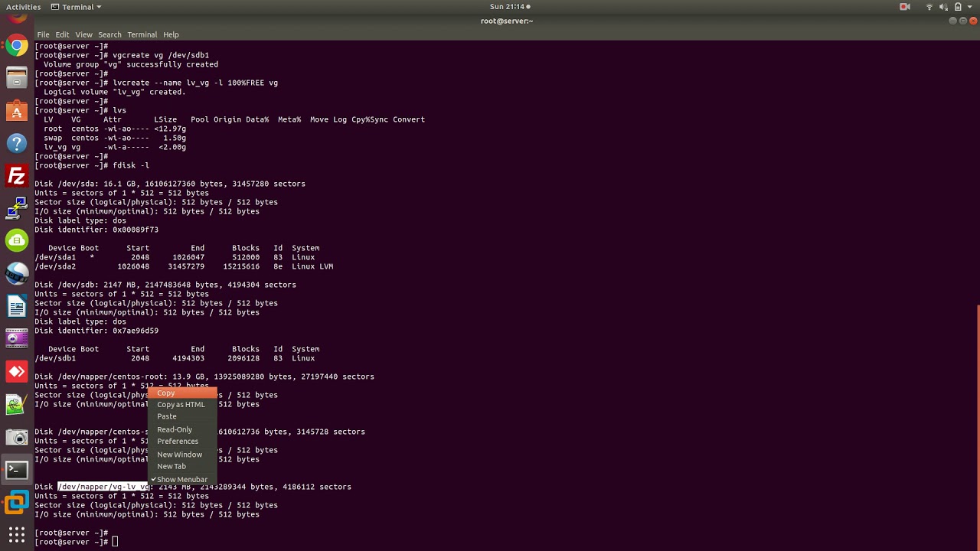Click the screen recording indicator icon
980x551 pixels.
[905, 7]
